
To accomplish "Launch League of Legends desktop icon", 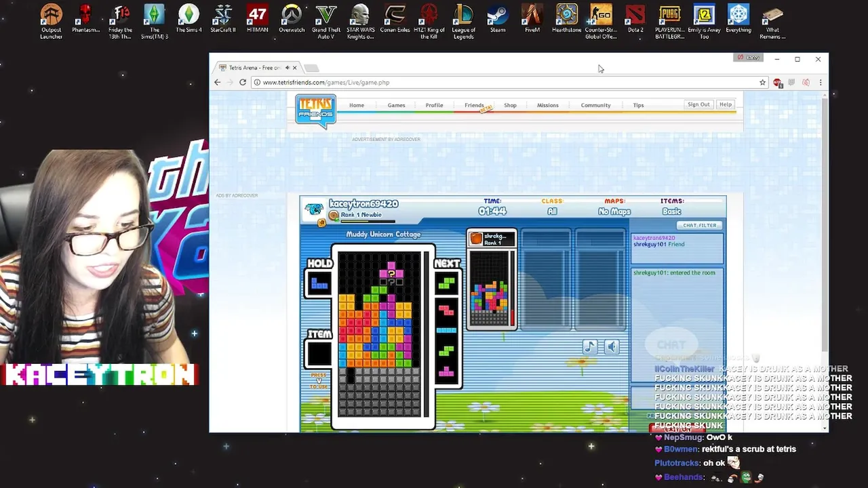I will point(463,22).
